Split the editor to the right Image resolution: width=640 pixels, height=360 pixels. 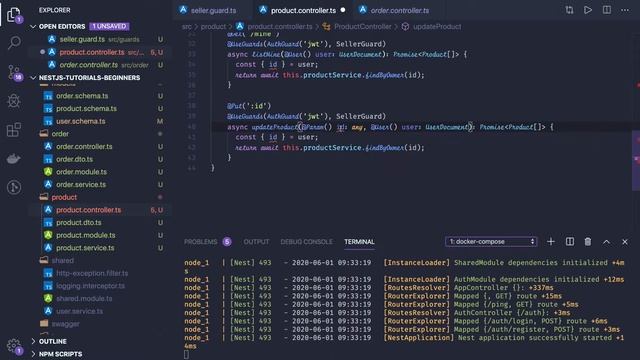607,10
